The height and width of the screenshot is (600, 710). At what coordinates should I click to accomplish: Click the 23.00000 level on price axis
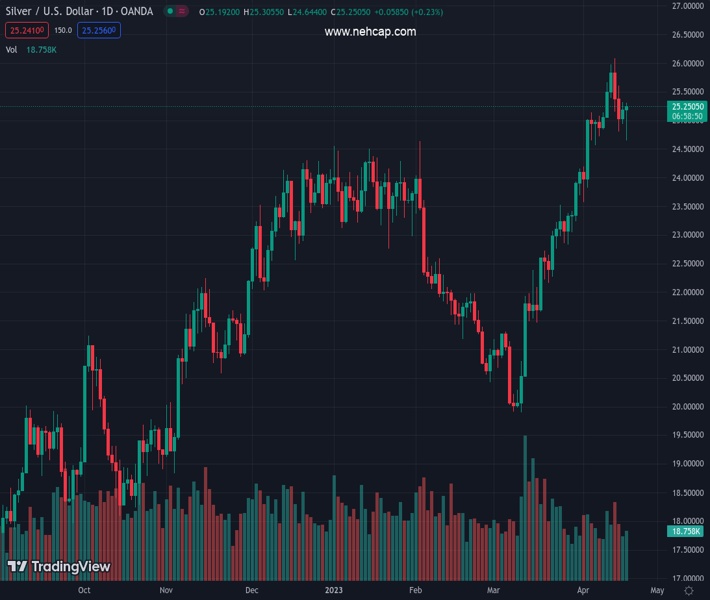688,235
